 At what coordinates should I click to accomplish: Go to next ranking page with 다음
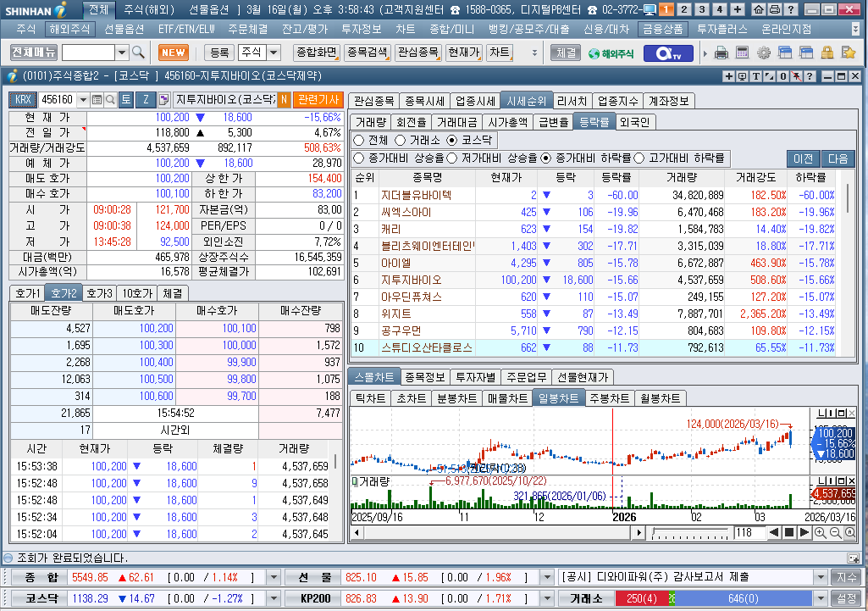click(838, 159)
